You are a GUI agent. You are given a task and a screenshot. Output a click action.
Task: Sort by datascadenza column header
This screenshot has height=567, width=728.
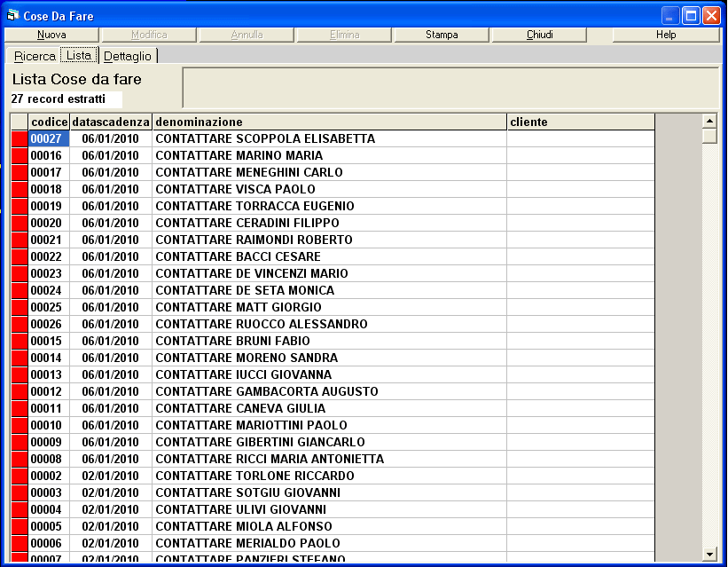111,122
